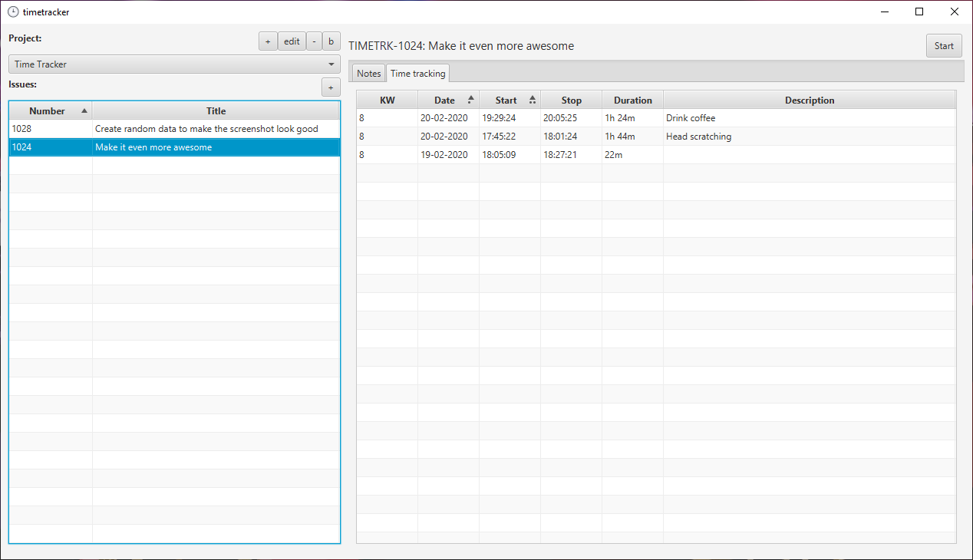
Task: Click the TIMETRK-1024 issue heading
Action: [x=461, y=46]
